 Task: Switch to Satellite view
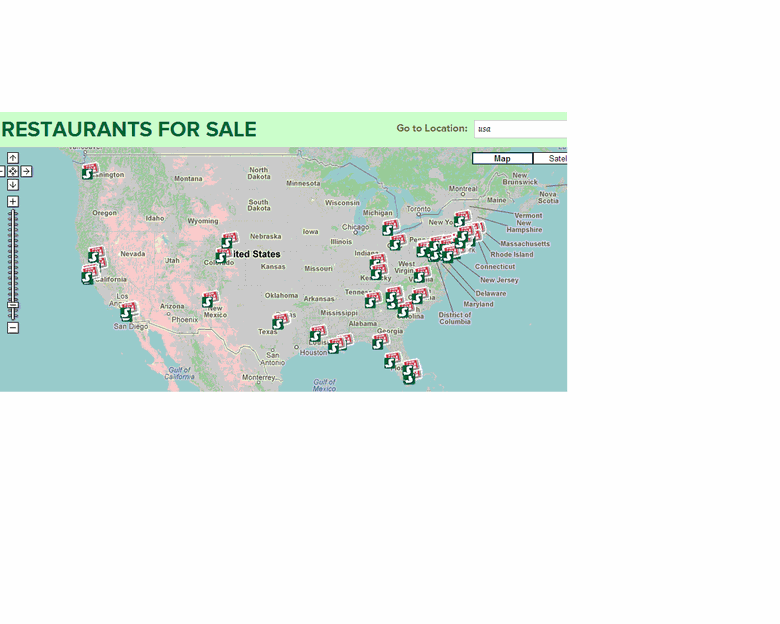551,159
